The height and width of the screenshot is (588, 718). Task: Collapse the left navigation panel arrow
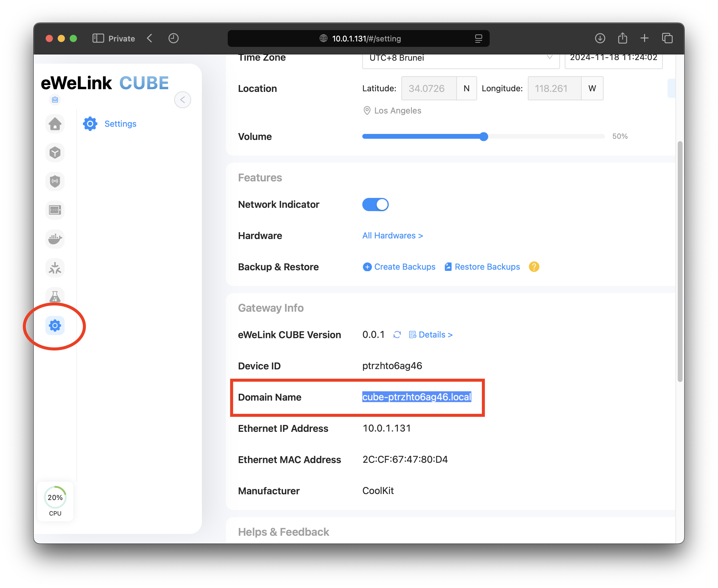click(182, 100)
